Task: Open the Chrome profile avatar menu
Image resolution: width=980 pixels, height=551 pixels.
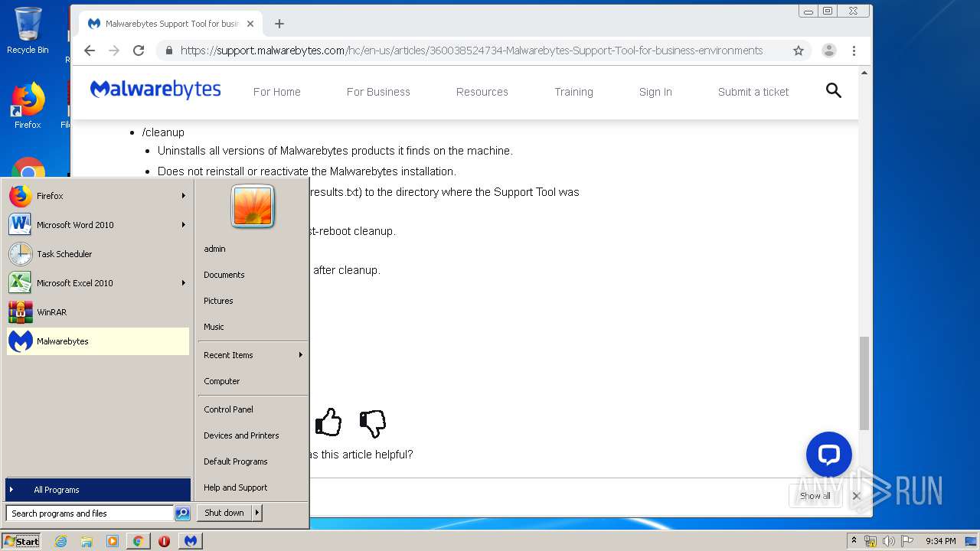Action: coord(828,51)
